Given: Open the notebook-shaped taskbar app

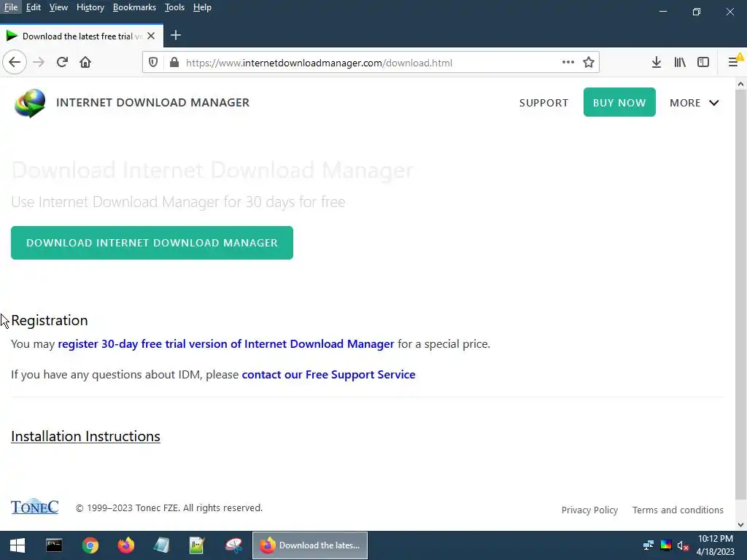Looking at the screenshot, I should coord(161,545).
